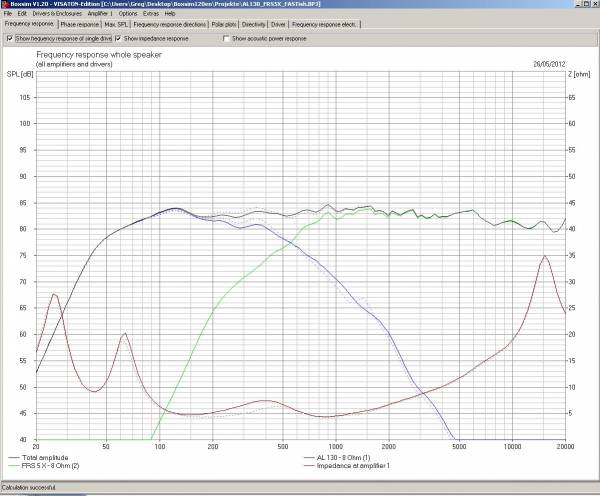
Task: Open the Amplifier menu
Action: click(100, 13)
